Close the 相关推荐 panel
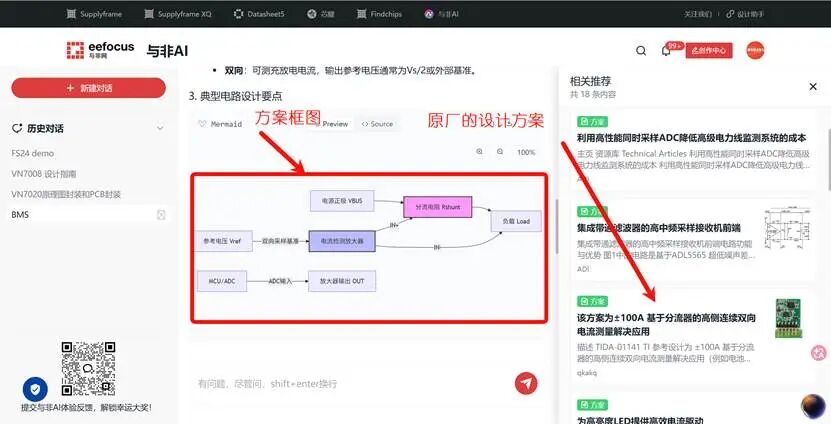Viewport: 831px width, 424px height. 813,86
